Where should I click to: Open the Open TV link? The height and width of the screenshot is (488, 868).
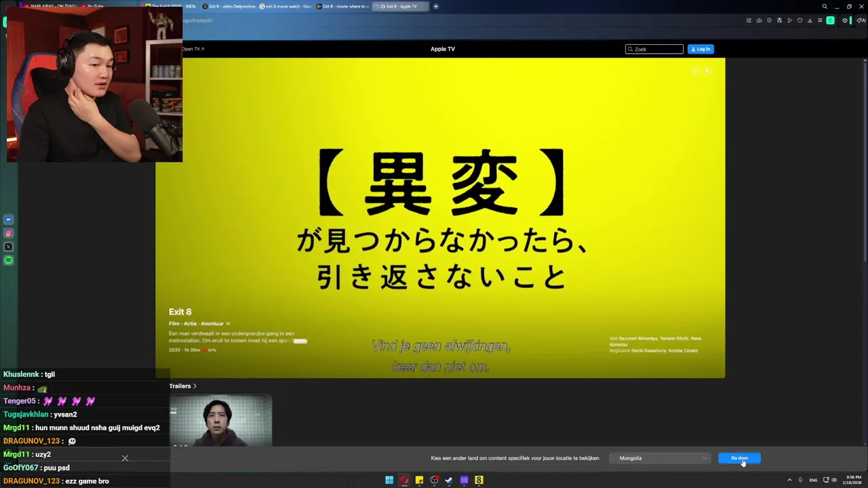point(192,49)
